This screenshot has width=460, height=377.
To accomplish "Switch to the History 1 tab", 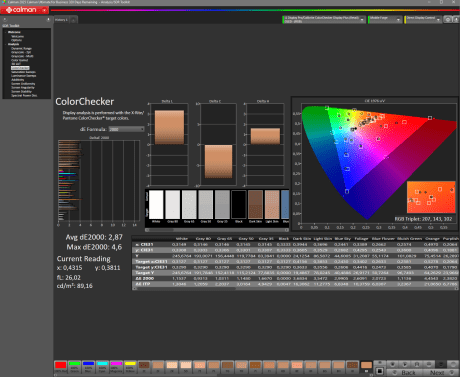I will (x=61, y=20).
